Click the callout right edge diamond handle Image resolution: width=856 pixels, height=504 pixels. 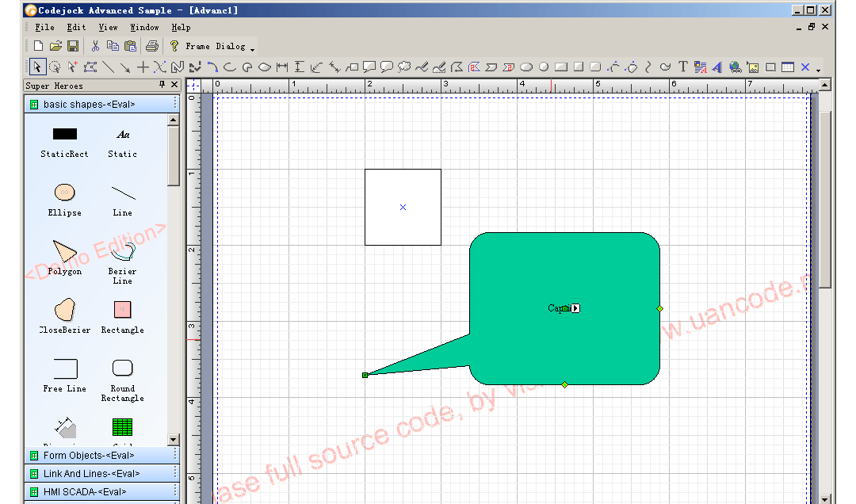(659, 308)
